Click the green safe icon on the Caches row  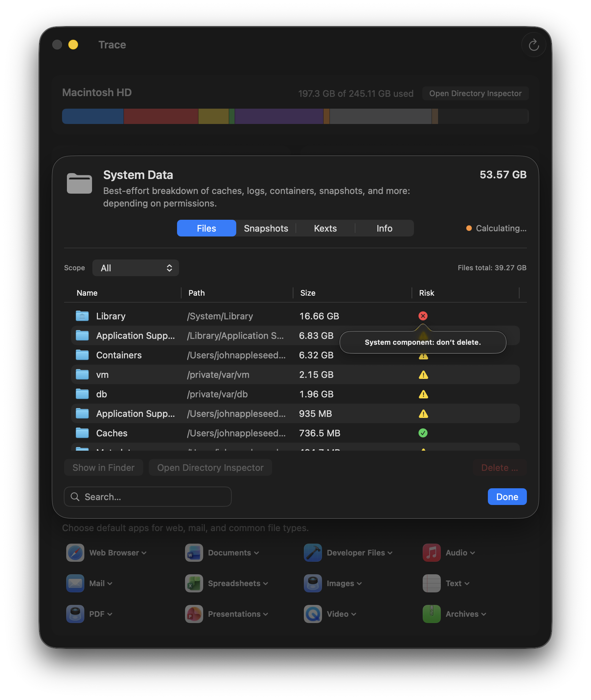click(x=423, y=433)
